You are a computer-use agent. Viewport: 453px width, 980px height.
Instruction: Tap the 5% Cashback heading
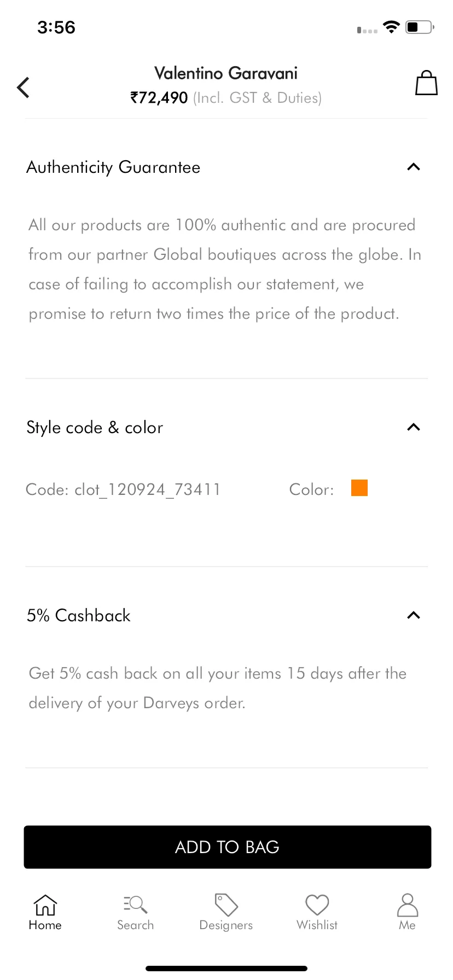(79, 615)
